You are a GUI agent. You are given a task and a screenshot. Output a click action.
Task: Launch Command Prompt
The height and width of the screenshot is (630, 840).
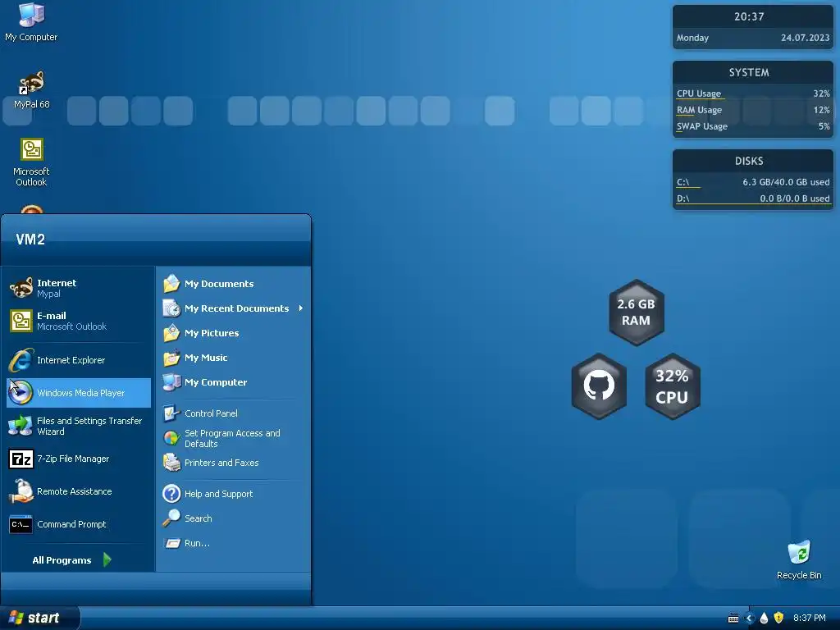click(x=79, y=524)
